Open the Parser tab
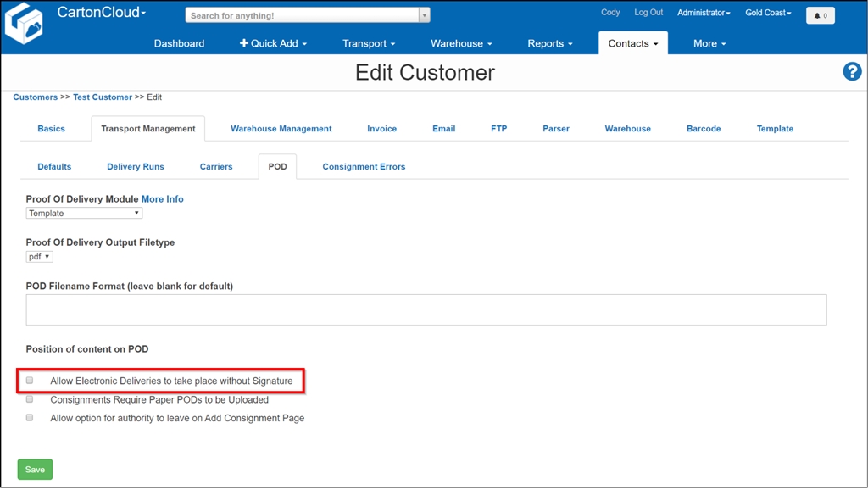868x490 pixels. pos(556,129)
